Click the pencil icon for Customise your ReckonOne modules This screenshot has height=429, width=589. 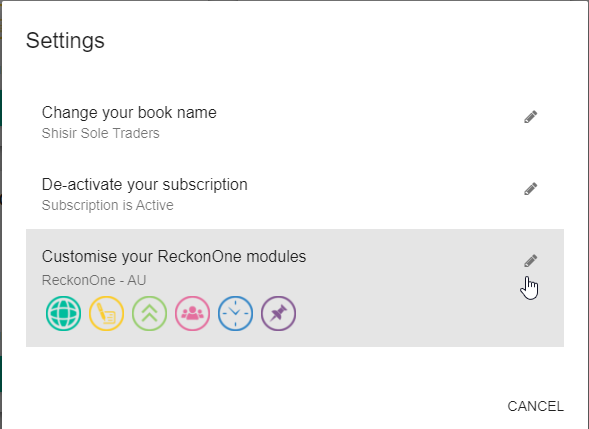pos(530,261)
